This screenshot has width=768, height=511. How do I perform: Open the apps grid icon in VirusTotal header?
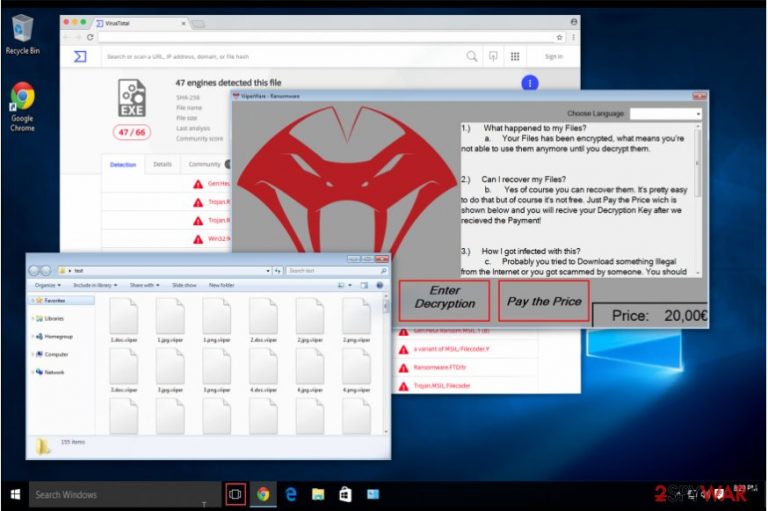pos(515,56)
